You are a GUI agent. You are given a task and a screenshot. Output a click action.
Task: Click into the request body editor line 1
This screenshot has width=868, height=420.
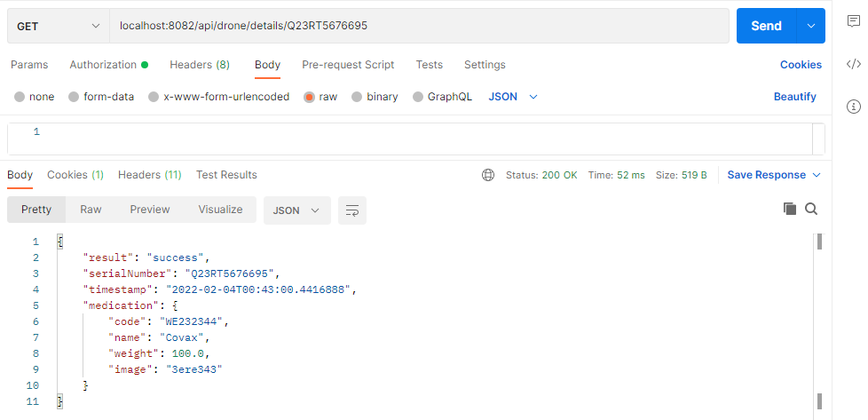(426, 132)
